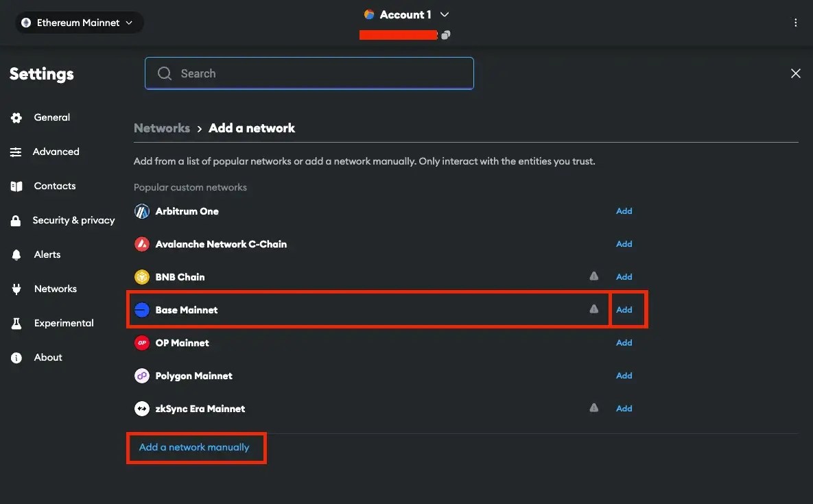
Task: Click the warning triangle beside BNB Chain
Action: (594, 276)
